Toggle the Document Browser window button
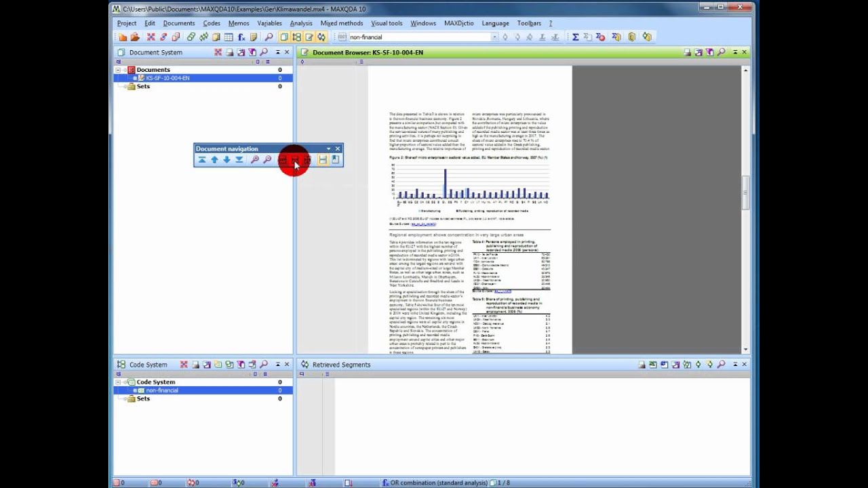The image size is (868, 488). coord(309,37)
